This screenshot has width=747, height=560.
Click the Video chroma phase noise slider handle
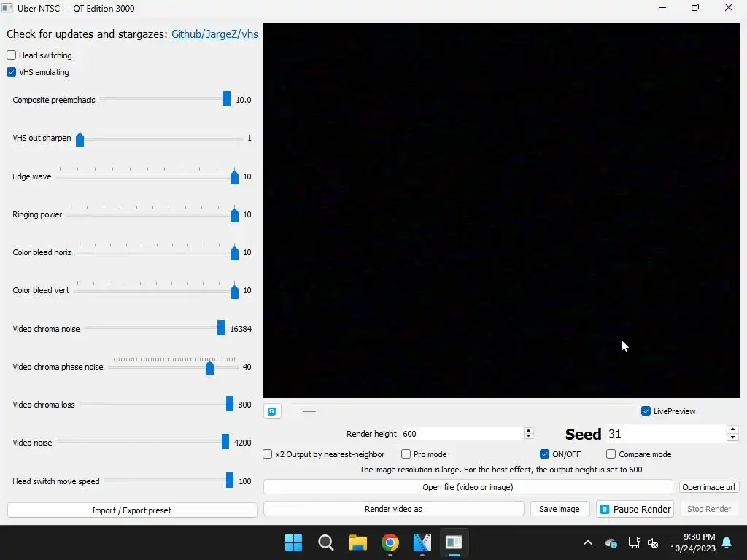pyautogui.click(x=209, y=367)
